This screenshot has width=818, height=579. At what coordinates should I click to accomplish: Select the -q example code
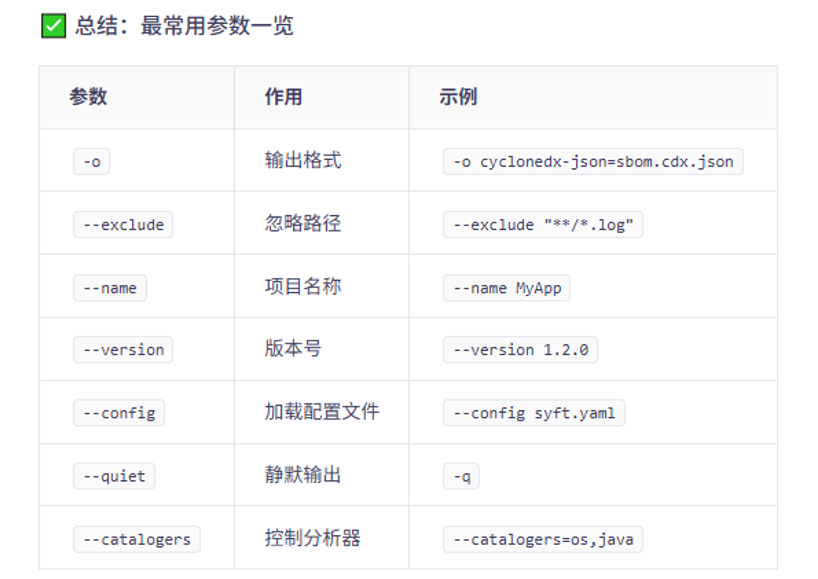point(461,476)
